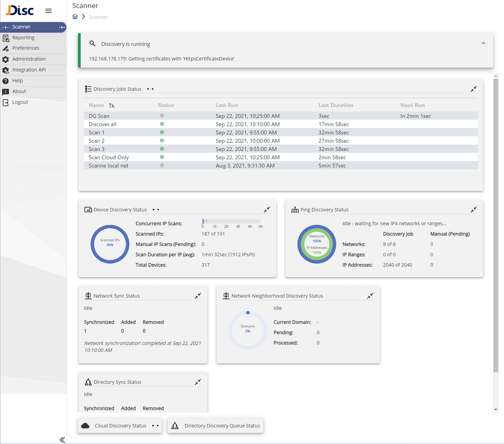Go to Administration in sidebar
Screen dimensions: 504x444
point(29,59)
